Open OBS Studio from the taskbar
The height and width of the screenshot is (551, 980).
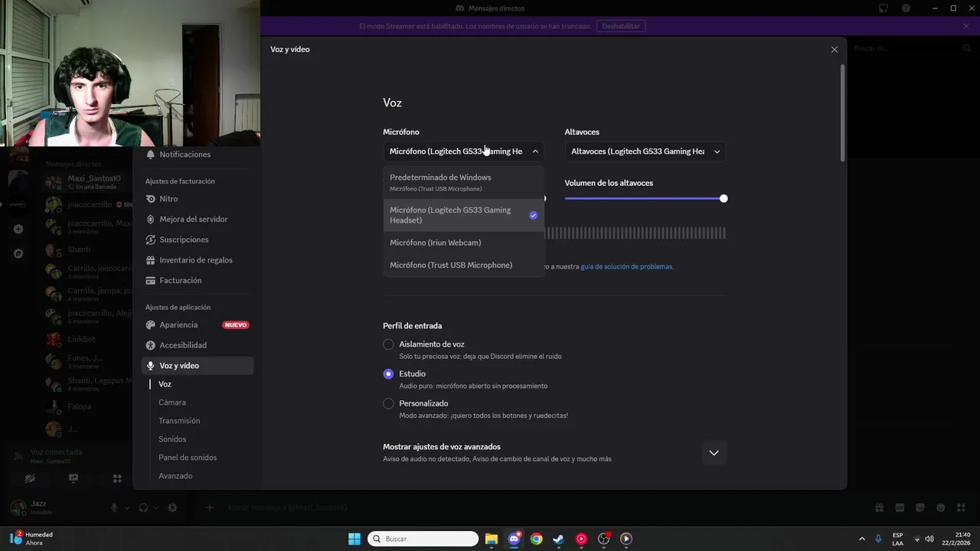[x=604, y=539]
